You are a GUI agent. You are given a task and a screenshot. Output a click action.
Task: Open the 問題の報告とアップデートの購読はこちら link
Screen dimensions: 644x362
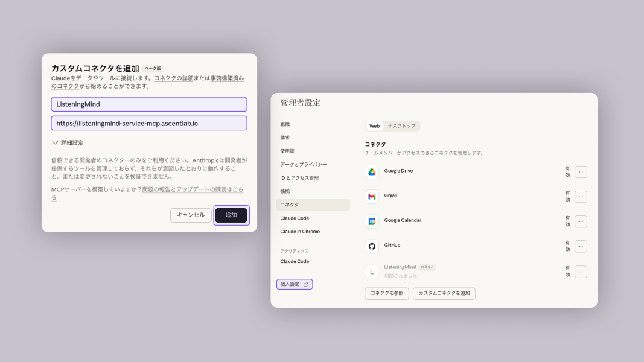click(193, 189)
